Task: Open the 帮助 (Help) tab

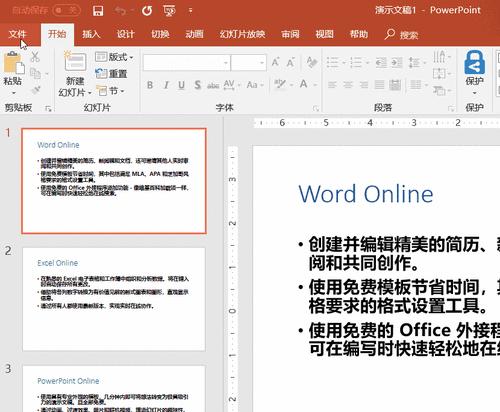Action: coord(359,34)
